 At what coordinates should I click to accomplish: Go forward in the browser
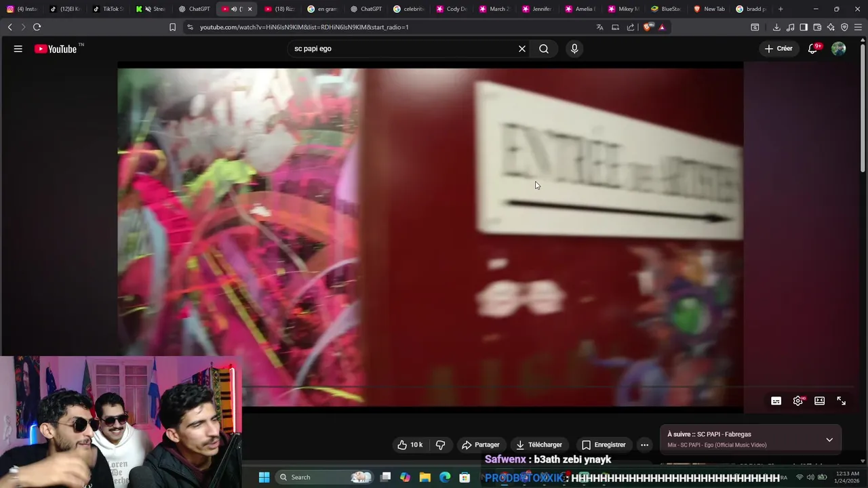point(23,27)
